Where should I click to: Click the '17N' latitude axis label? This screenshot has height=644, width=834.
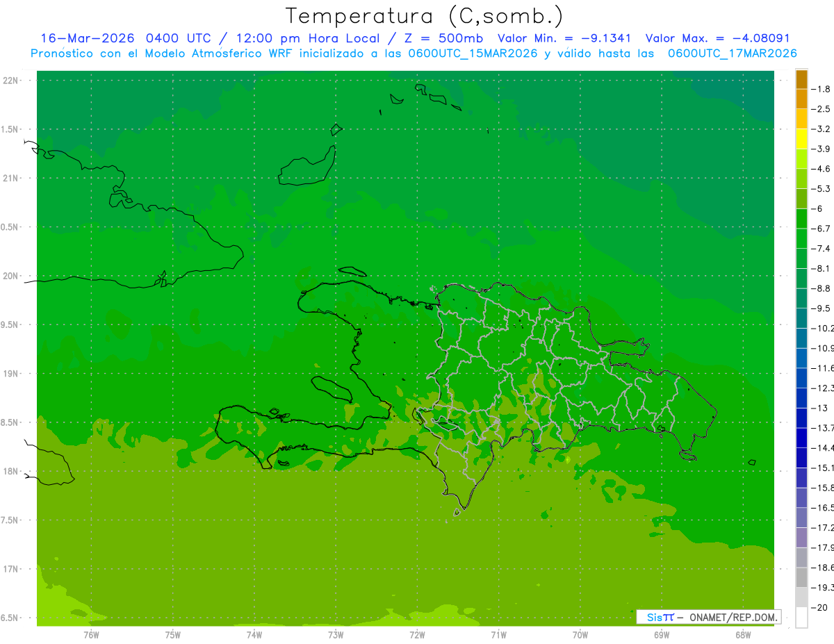[11, 569]
